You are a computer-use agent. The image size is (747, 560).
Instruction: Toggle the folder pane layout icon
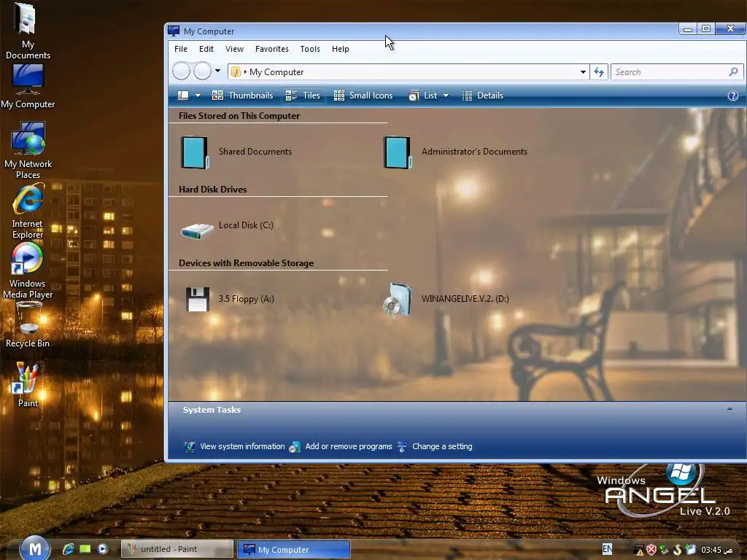183,96
